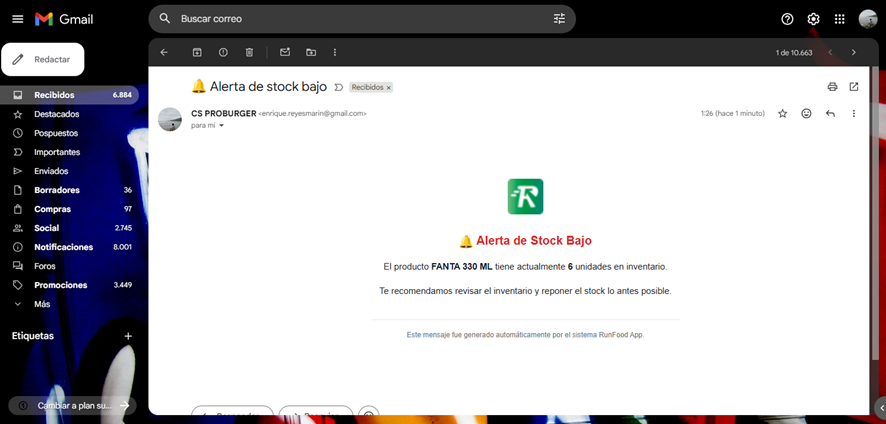Image resolution: width=886 pixels, height=424 pixels.
Task: Click the time '1:26 (hace 1 minuto)'
Action: pyautogui.click(x=732, y=114)
